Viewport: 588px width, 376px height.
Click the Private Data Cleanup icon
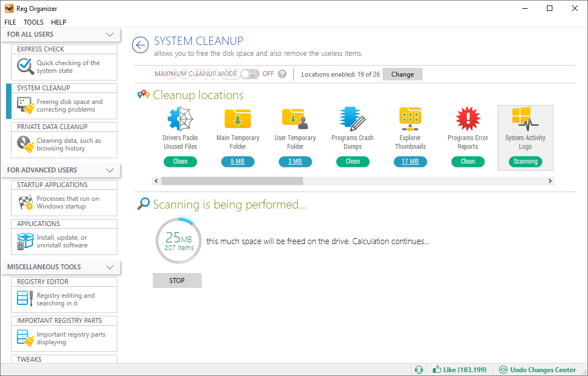click(26, 144)
